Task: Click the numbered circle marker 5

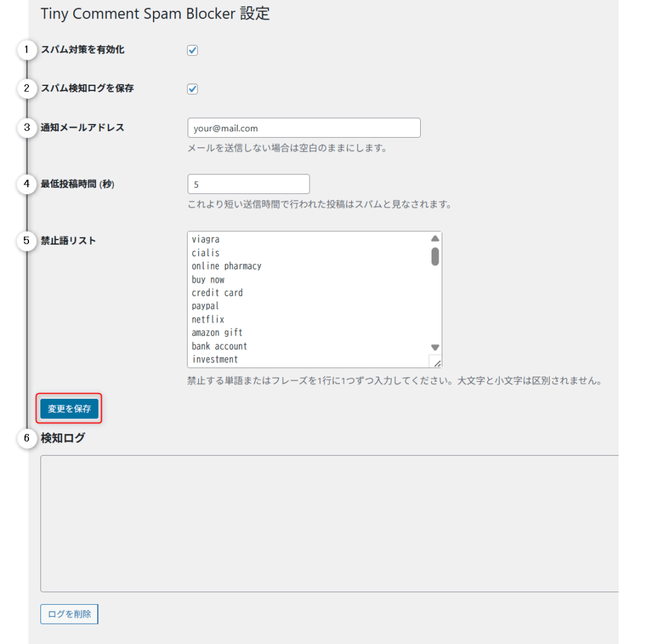Action: point(27,241)
